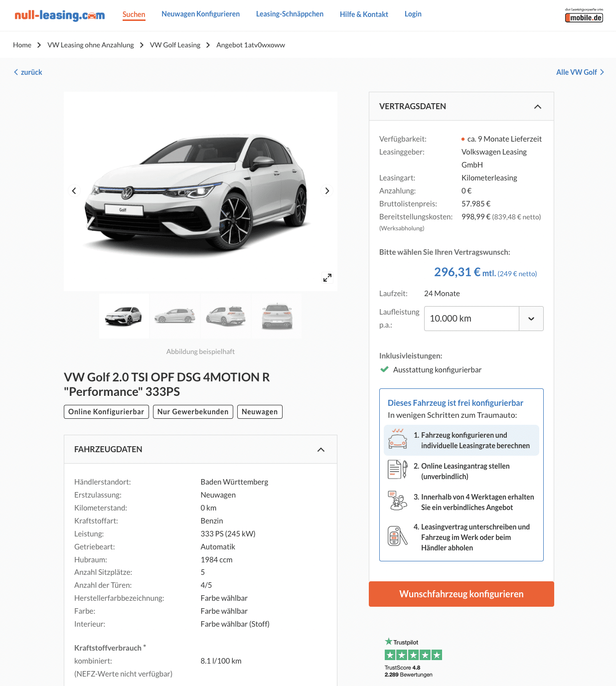Click the main Golf R car image
The height and width of the screenshot is (686, 616).
tap(200, 191)
